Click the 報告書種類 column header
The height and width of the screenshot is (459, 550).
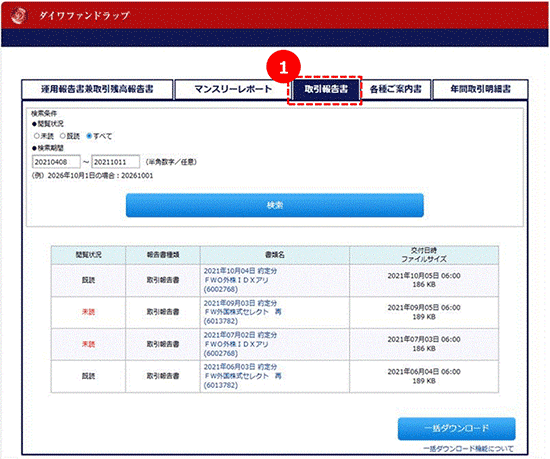coord(163,255)
